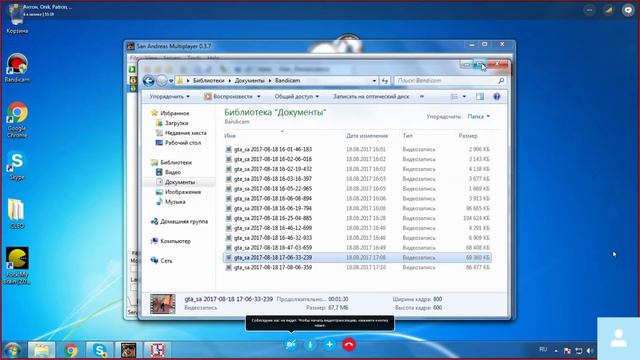Sort files by the Тип column header

coord(407,136)
